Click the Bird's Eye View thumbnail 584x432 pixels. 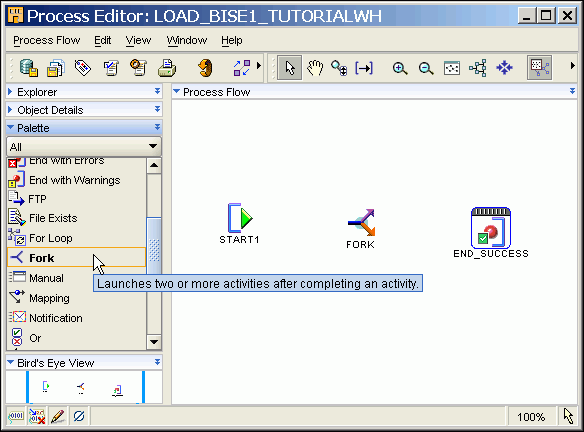[85, 387]
